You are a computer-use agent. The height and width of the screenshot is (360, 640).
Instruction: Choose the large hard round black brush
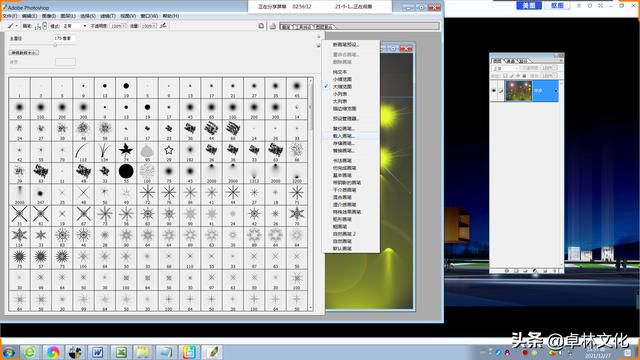(x=126, y=171)
